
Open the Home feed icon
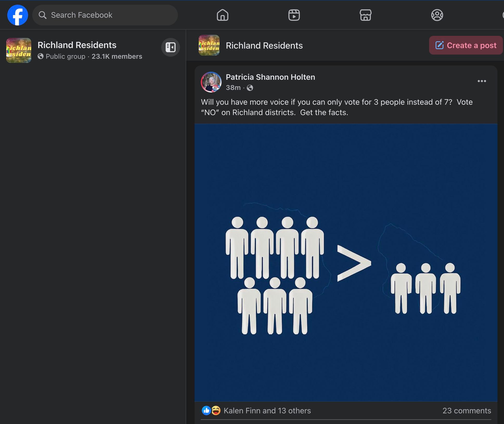[x=222, y=15]
